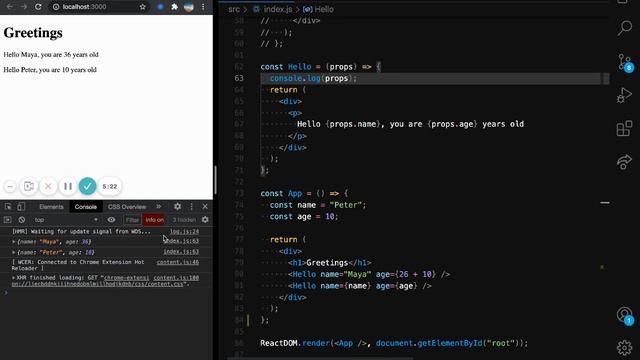The image size is (640, 360).
Task: Reload the localhost:3000 page
Action: [x=38, y=7]
